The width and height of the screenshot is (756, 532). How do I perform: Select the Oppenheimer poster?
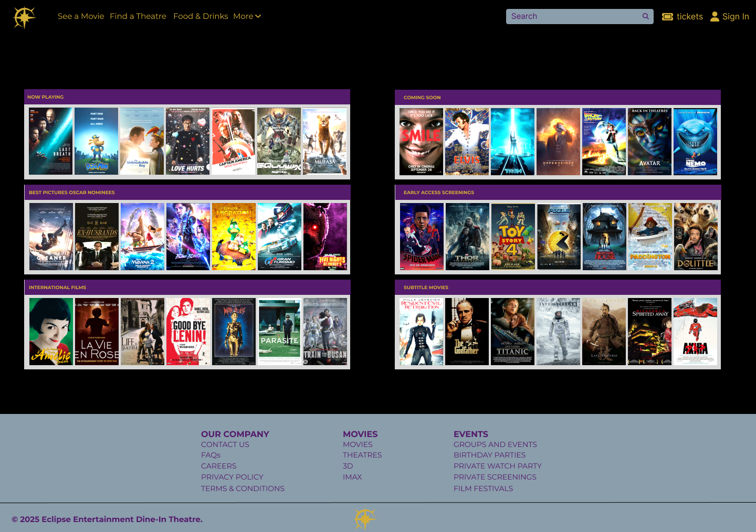tap(558, 142)
